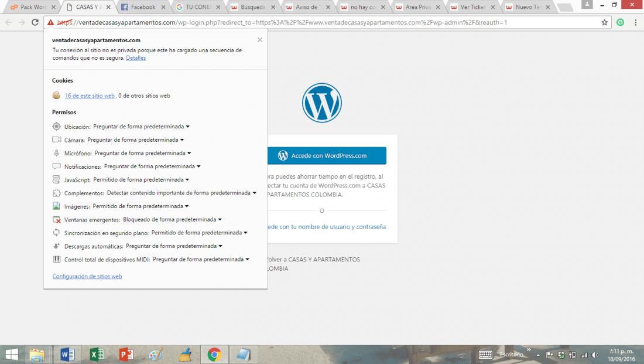Click Accede con WordPress.com button
Viewport: 644px width, 364px height.
(x=327, y=155)
